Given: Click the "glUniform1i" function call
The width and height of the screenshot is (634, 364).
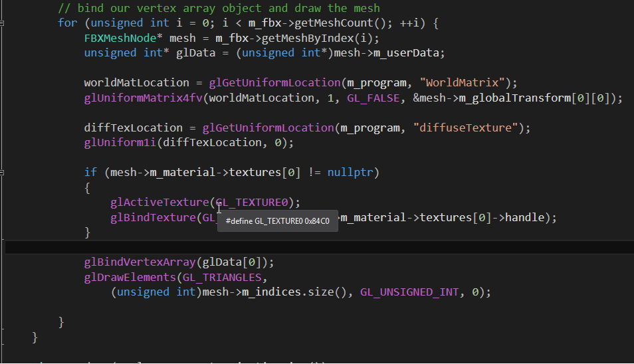Looking at the screenshot, I should point(120,143).
